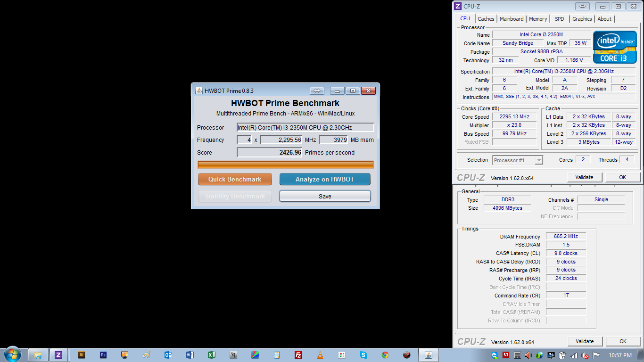Open wireless network signal tray icon
The image size is (644, 362).
(x=573, y=355)
